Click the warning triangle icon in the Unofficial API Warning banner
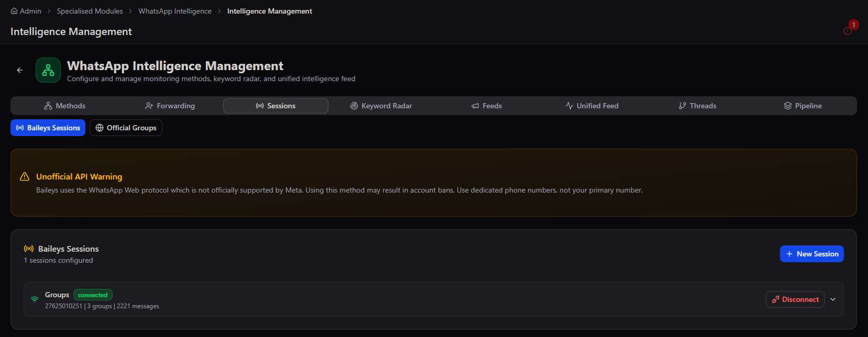The image size is (868, 337). (x=25, y=177)
